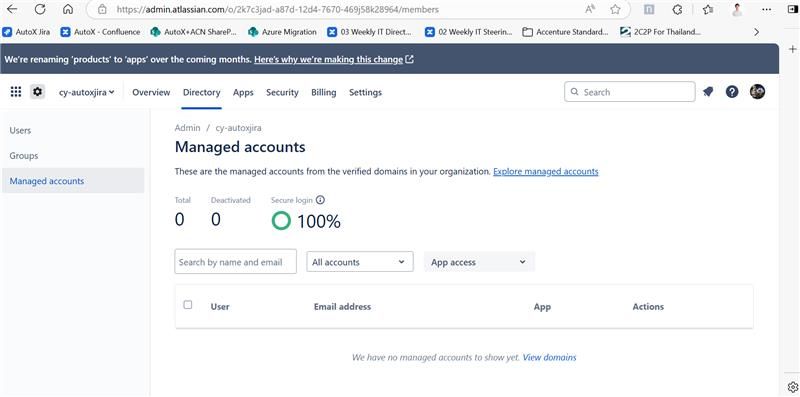
Task: Click the Actions column header
Action: [x=648, y=307]
